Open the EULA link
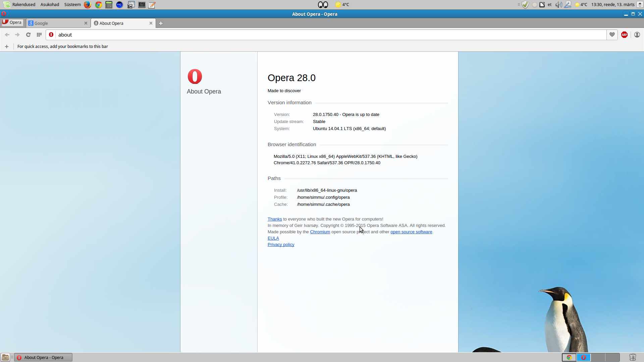Viewport: 644px width, 362px height. (x=273, y=238)
